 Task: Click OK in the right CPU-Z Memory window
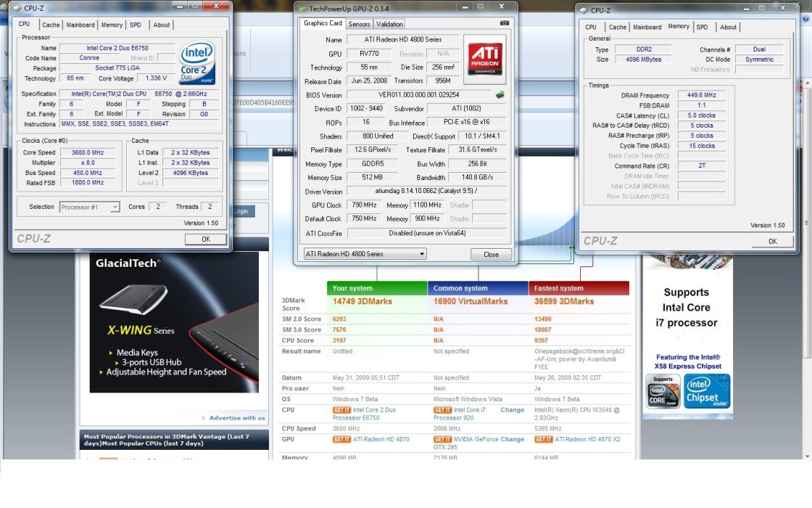pyautogui.click(x=772, y=241)
